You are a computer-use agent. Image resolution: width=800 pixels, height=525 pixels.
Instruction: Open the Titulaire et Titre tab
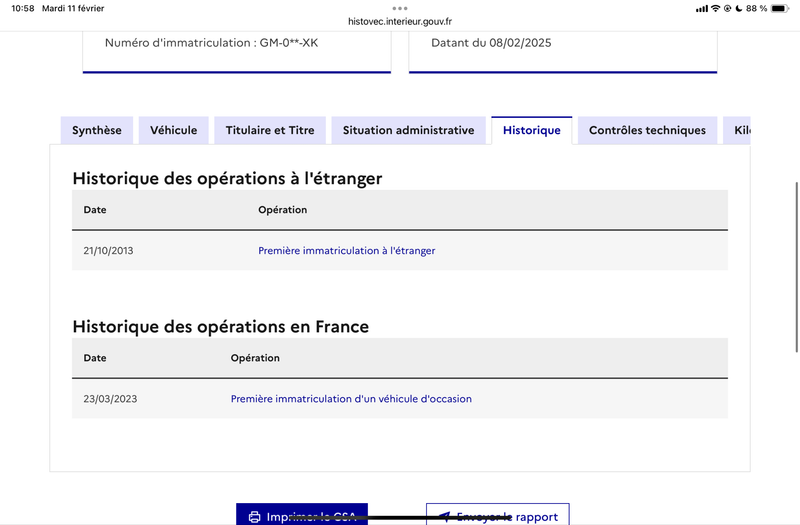(270, 131)
